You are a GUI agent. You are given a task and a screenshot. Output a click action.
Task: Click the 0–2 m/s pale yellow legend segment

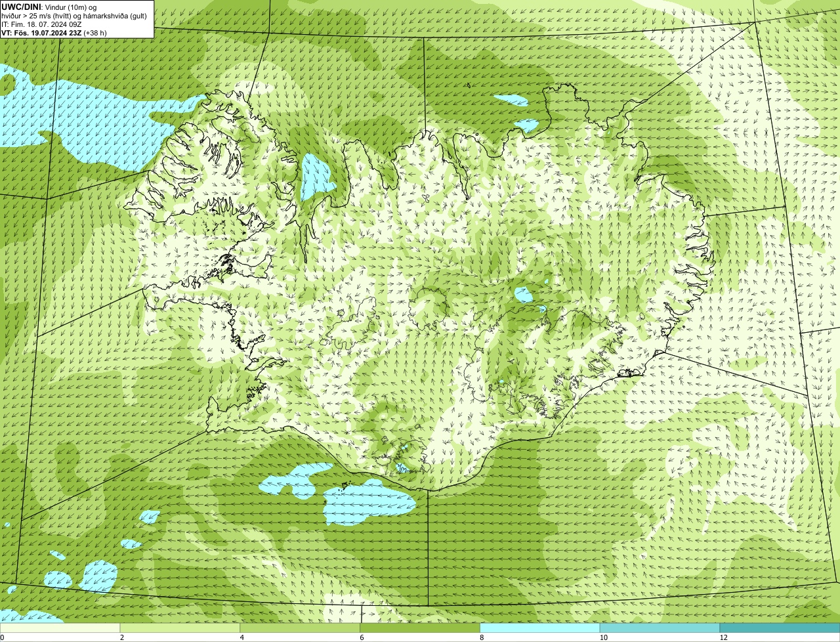[x=60, y=628]
